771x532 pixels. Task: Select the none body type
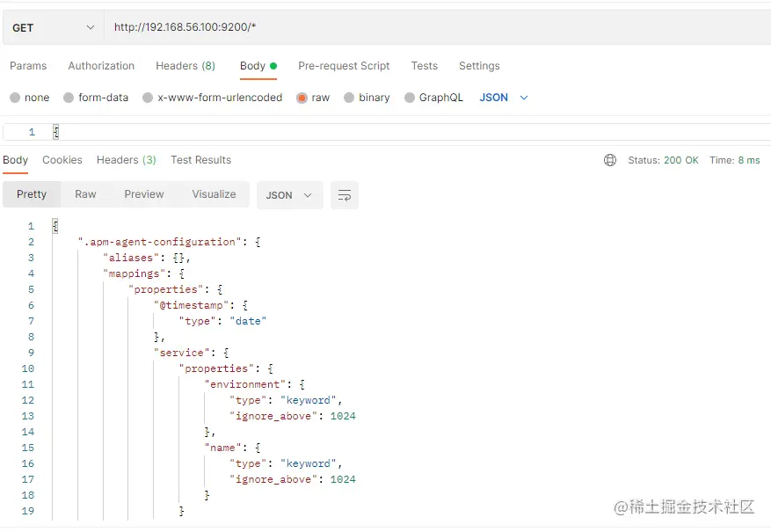30,98
